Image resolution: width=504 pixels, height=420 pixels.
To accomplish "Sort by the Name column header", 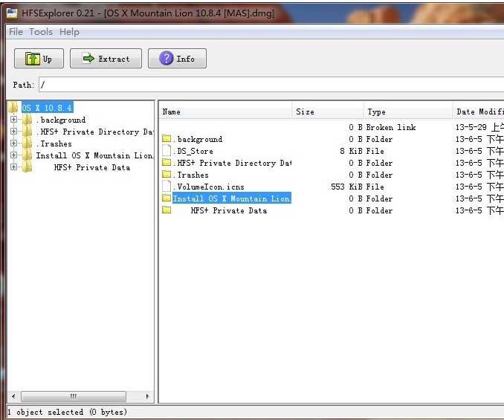I will [226, 112].
